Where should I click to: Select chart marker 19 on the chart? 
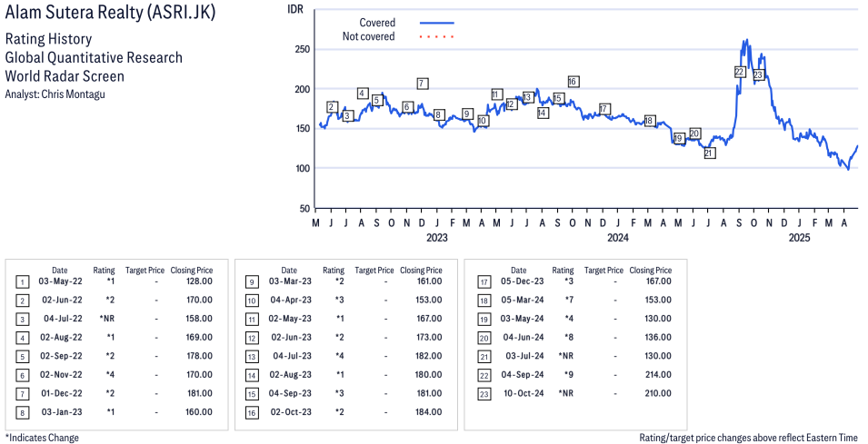coord(679,138)
